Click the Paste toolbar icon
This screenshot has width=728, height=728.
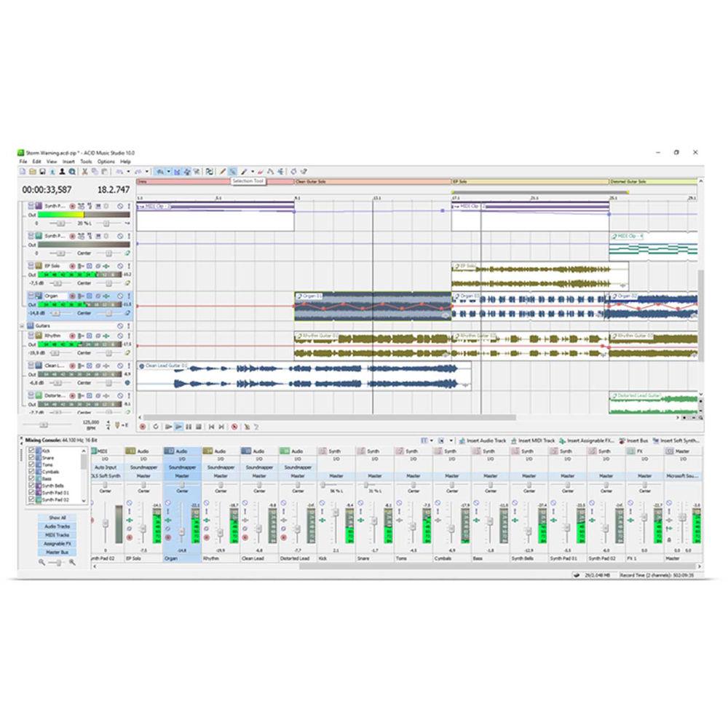[103, 172]
